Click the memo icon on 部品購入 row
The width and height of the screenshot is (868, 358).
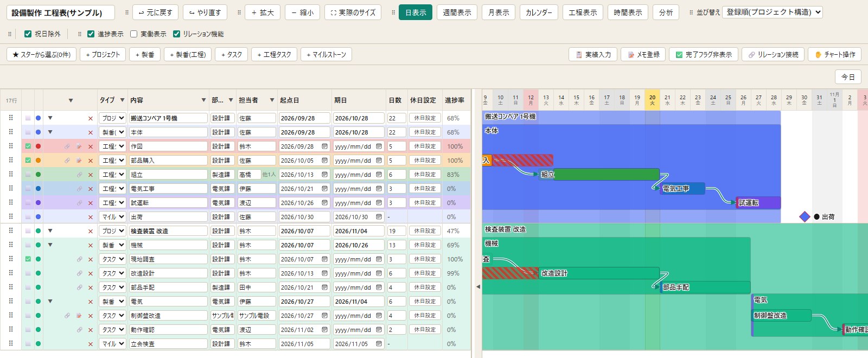pos(79,161)
